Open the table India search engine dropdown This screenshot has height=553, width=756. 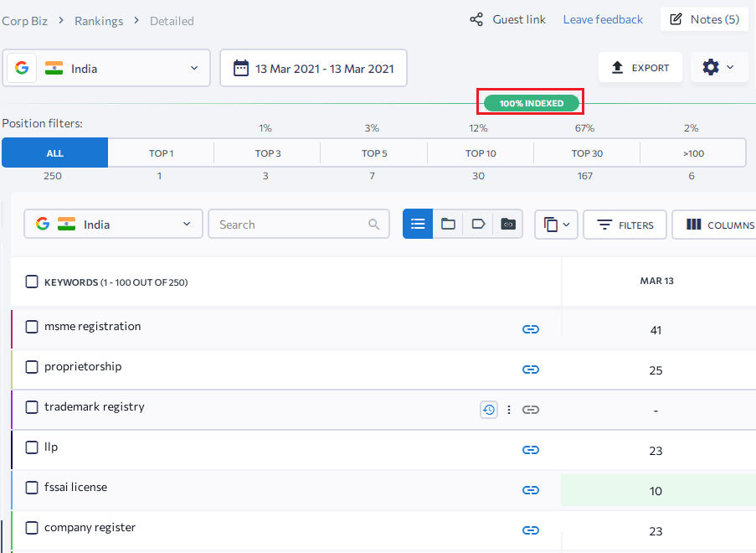[113, 224]
